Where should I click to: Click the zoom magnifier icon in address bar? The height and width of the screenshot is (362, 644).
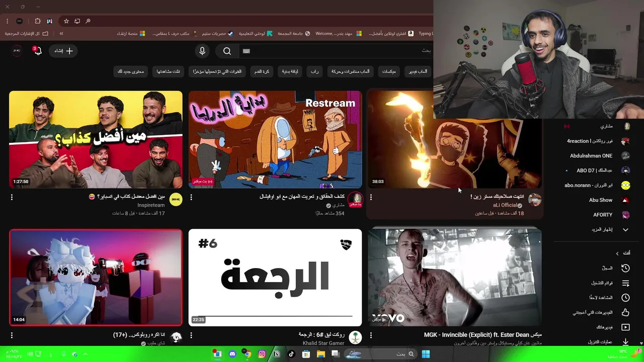coord(88,21)
